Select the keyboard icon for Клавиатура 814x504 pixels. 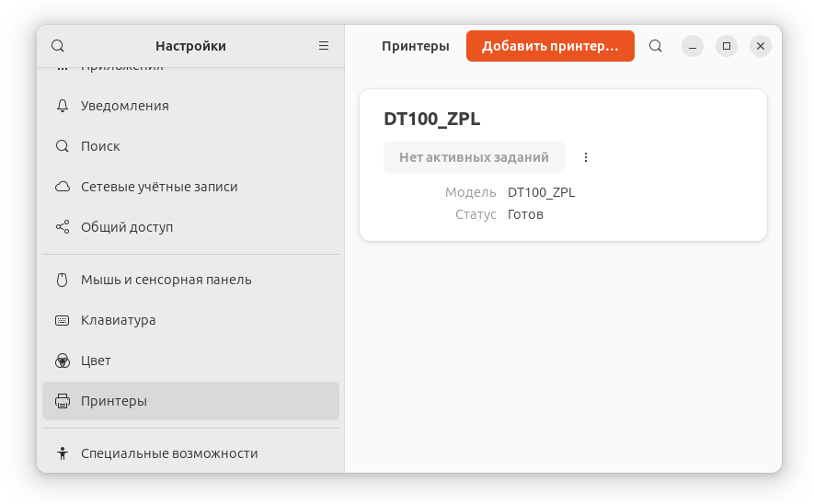pyautogui.click(x=63, y=320)
